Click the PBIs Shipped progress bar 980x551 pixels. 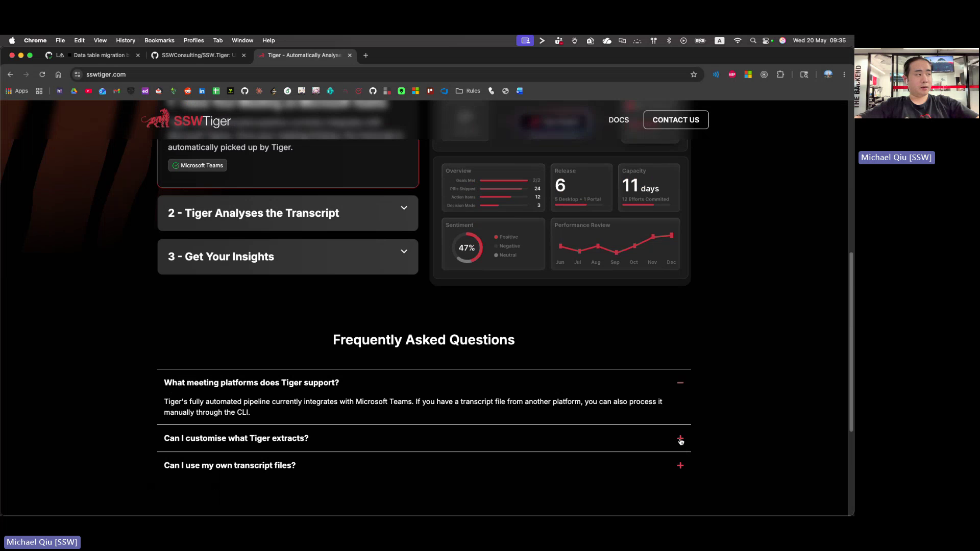click(x=503, y=189)
